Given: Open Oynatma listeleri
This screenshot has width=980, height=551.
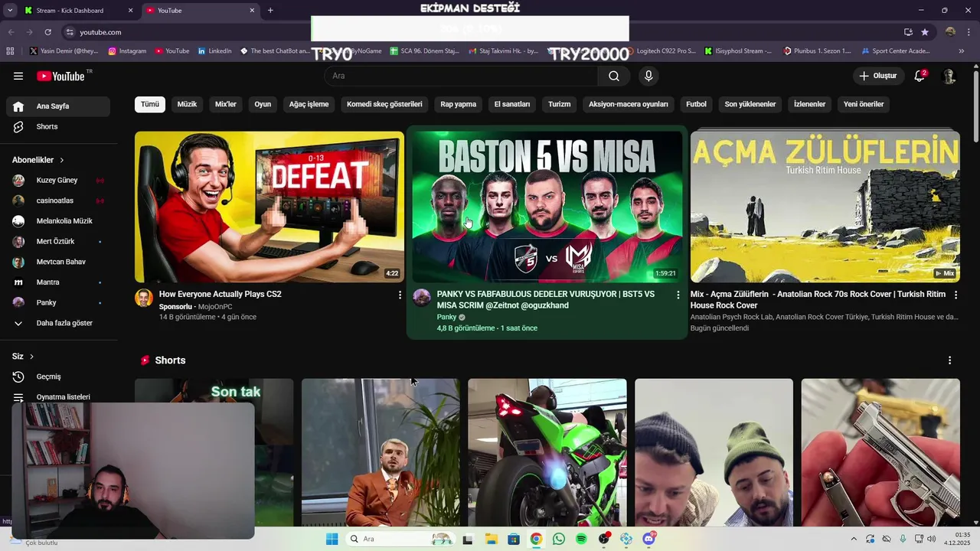Looking at the screenshot, I should (58, 396).
